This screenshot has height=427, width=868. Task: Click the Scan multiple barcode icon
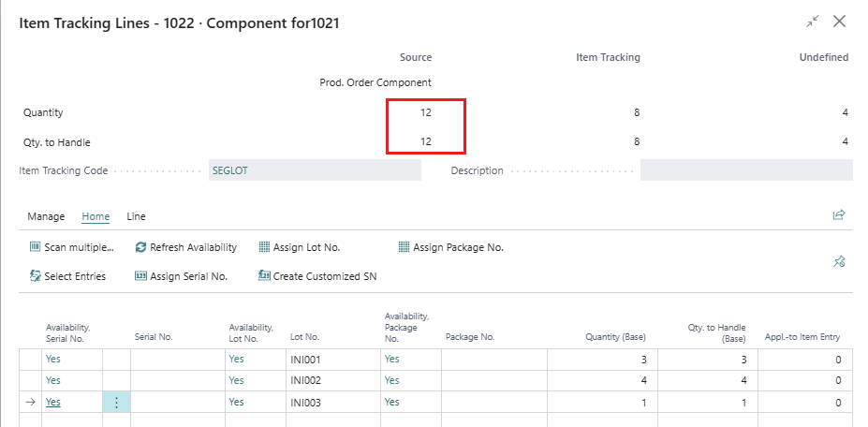35,247
